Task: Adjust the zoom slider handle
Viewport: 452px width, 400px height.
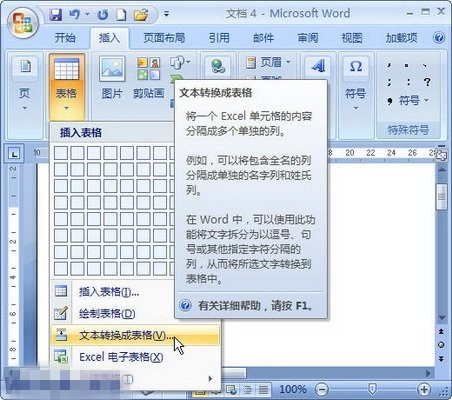Action: coord(372,388)
